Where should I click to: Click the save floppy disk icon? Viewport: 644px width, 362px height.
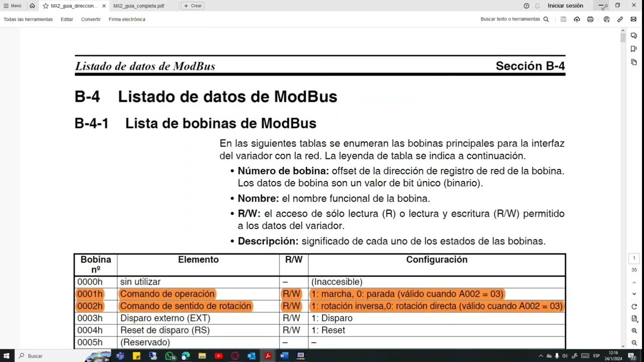coord(563,19)
